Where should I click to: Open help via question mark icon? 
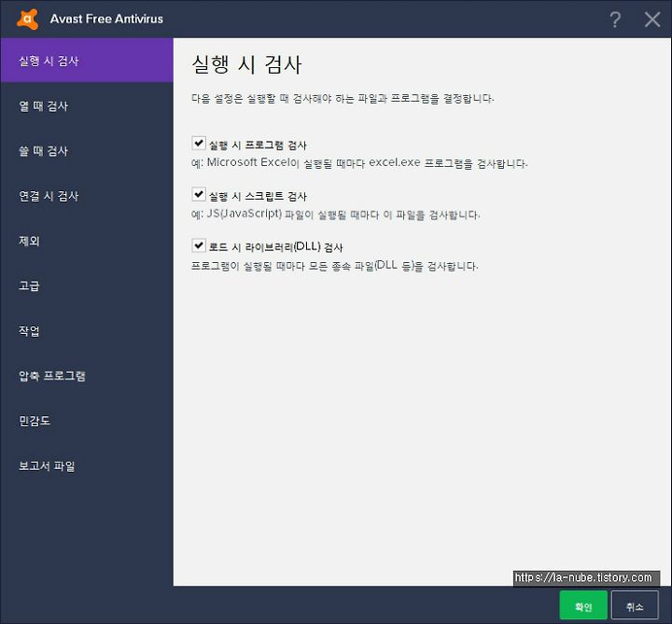[x=615, y=20]
